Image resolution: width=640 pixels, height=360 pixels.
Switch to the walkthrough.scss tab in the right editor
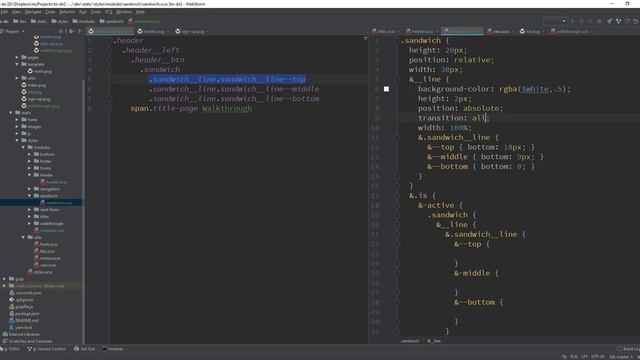click(x=572, y=31)
